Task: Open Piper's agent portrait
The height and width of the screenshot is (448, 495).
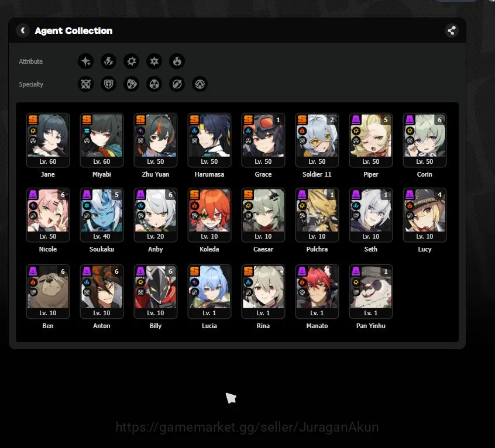Action: point(370,140)
